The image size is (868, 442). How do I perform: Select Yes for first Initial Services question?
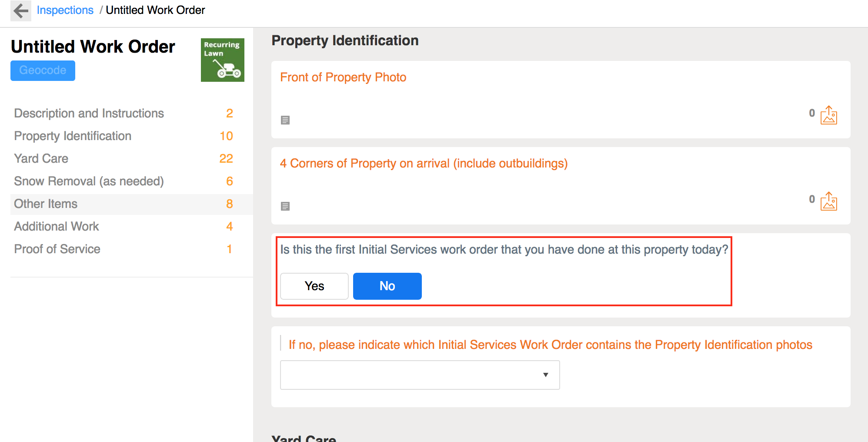click(314, 286)
